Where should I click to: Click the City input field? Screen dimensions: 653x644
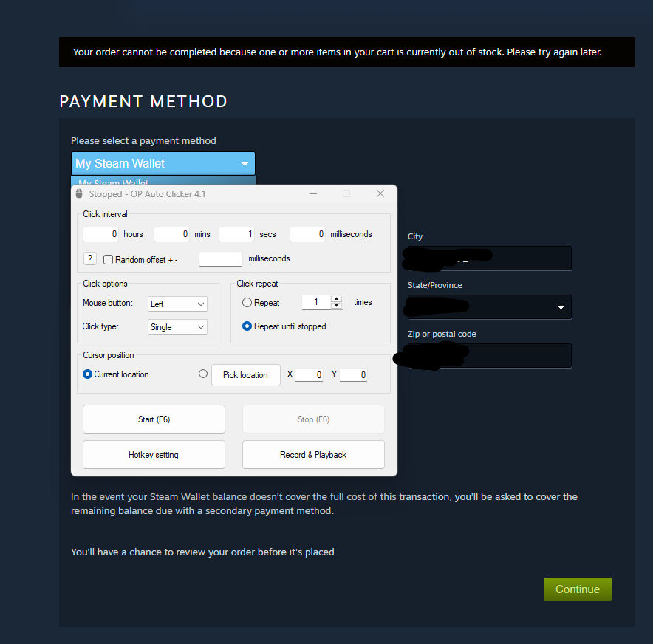490,258
